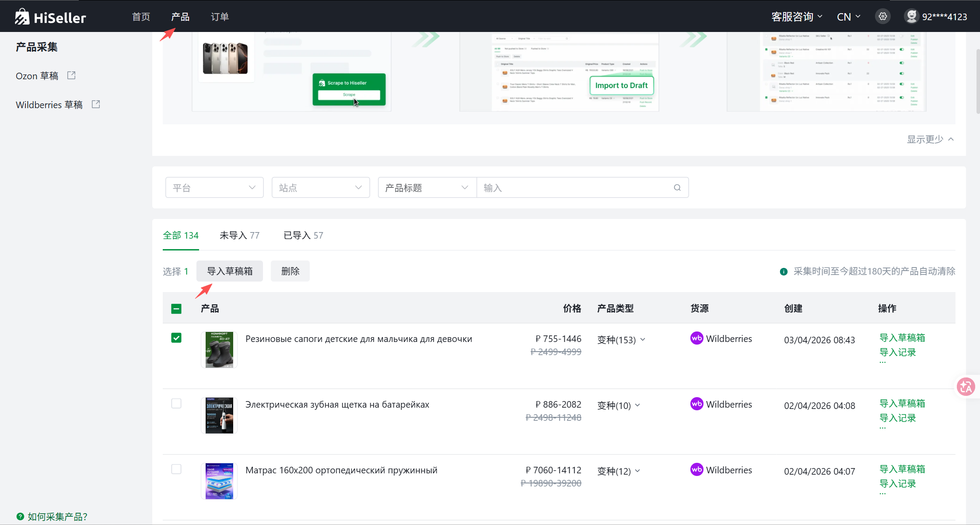The image size is (980, 525).
Task: Open Ozon draft external link icon
Action: point(71,75)
